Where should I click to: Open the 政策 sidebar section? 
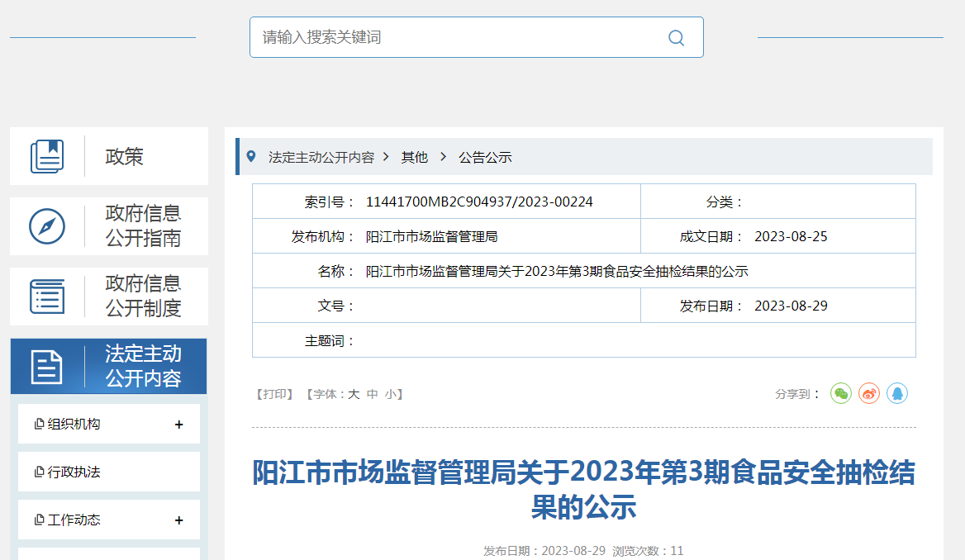pos(109,156)
